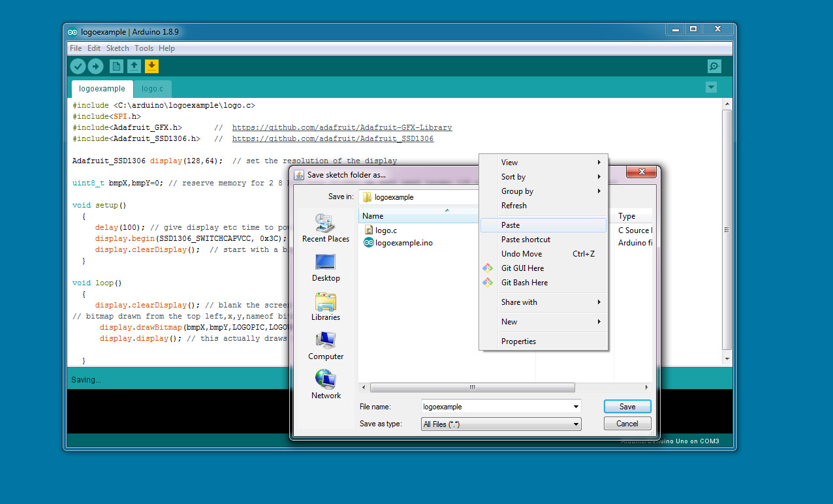This screenshot has height=504, width=833.
Task: Select Libraries in the save dialog sidebar
Action: [x=326, y=307]
